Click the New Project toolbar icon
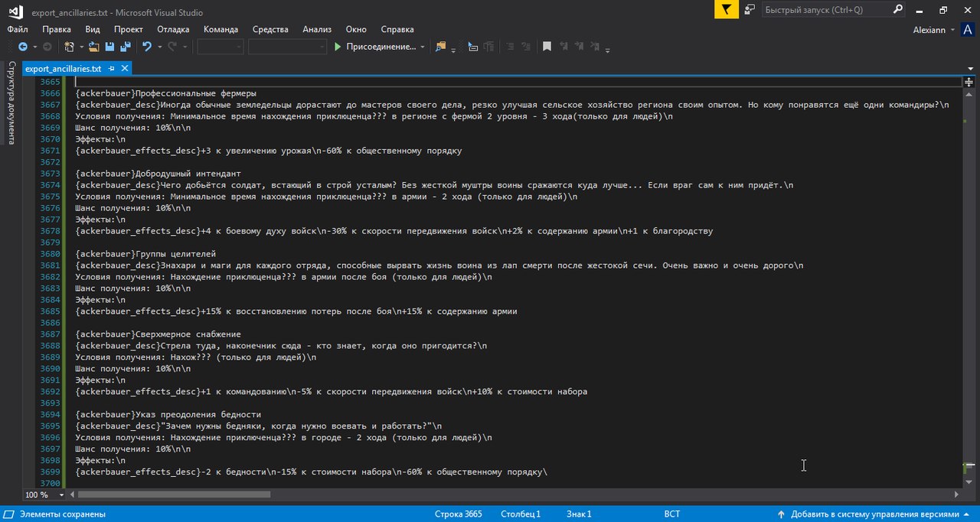The width and height of the screenshot is (980, 522). pos(69,47)
